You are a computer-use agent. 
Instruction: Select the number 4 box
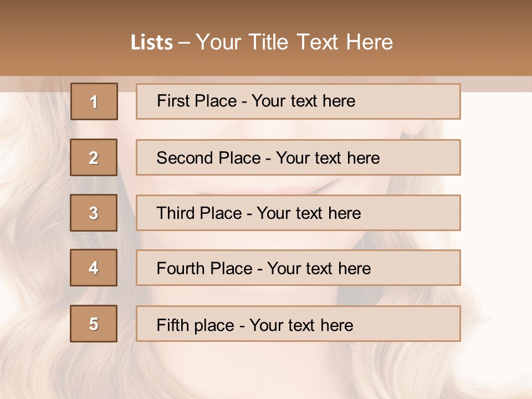pyautogui.click(x=94, y=268)
